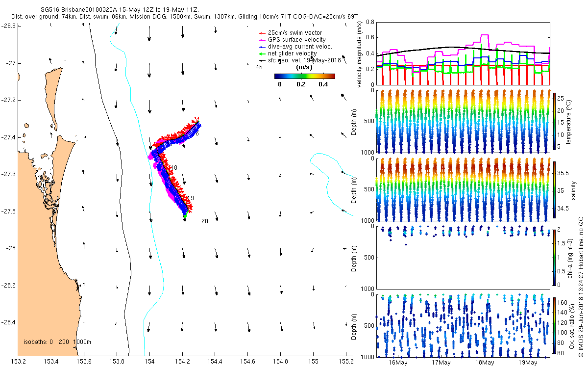Image resolution: width=588 pixels, height=368 pixels.
Task: Click the '4h' label beside the colorbar
Action: click(259, 68)
